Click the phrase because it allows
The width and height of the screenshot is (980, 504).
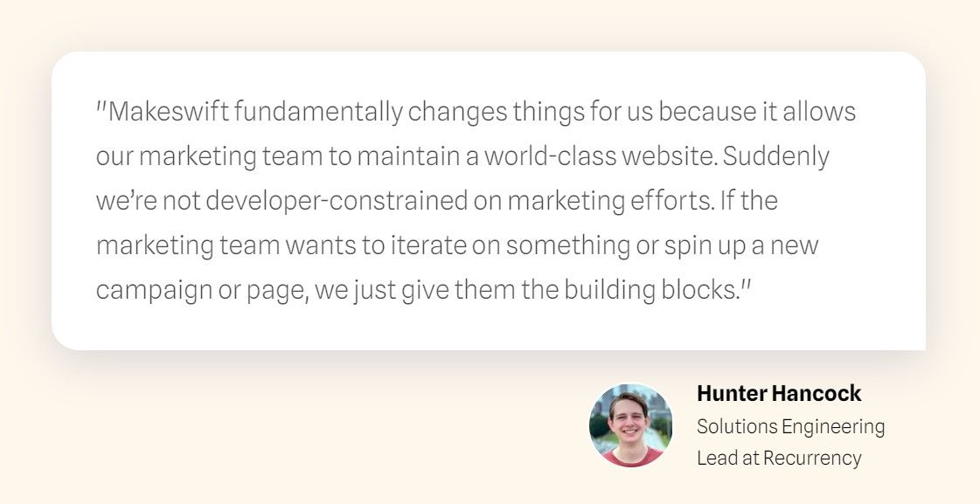[x=756, y=112]
